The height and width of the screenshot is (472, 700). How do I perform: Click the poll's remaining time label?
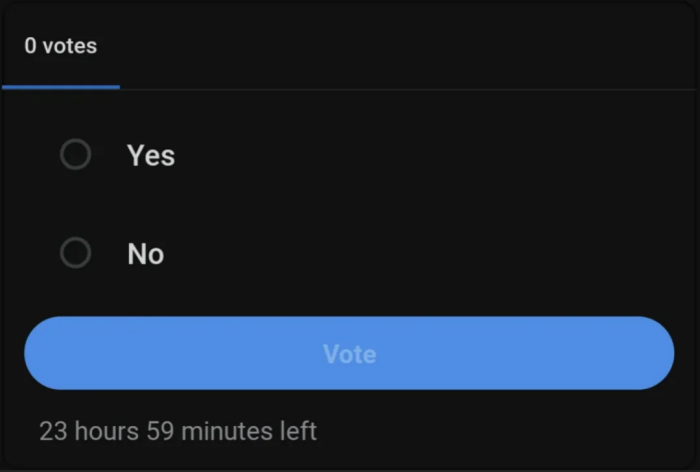click(x=178, y=431)
